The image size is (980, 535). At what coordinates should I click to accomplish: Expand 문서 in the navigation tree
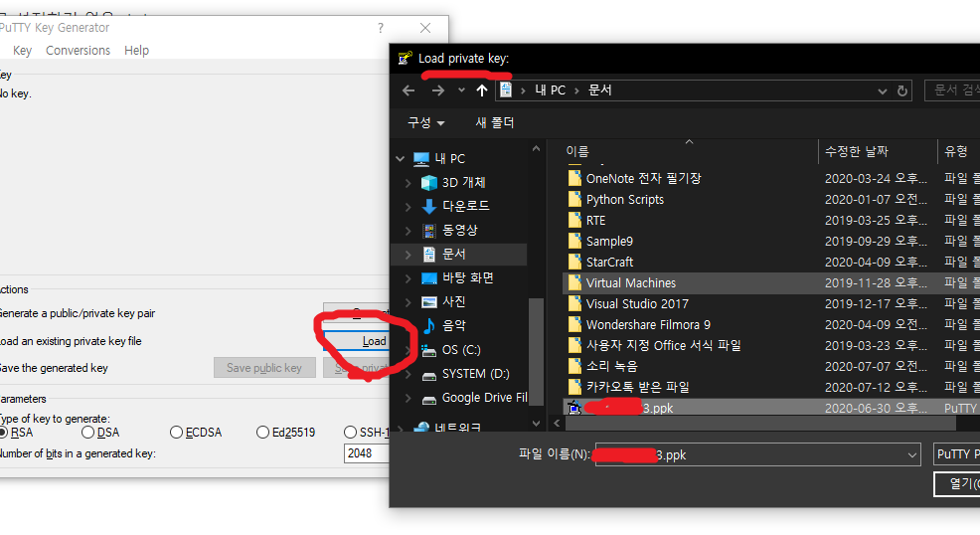(408, 255)
